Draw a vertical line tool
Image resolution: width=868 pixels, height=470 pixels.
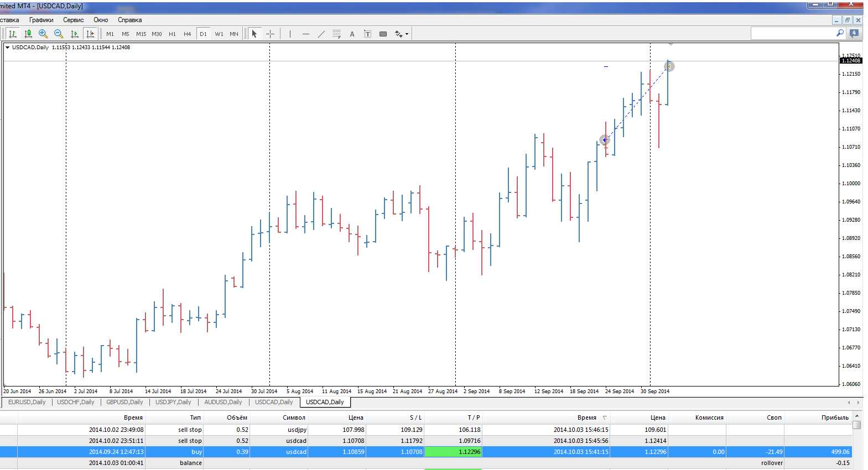pyautogui.click(x=290, y=34)
